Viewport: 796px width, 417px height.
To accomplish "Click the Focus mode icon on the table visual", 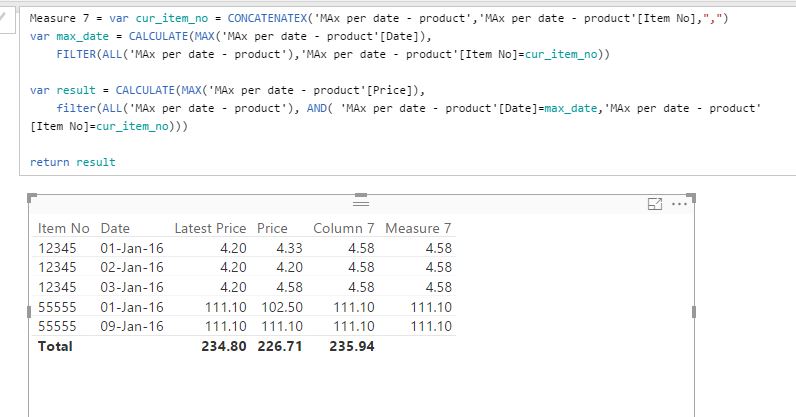I will (655, 204).
